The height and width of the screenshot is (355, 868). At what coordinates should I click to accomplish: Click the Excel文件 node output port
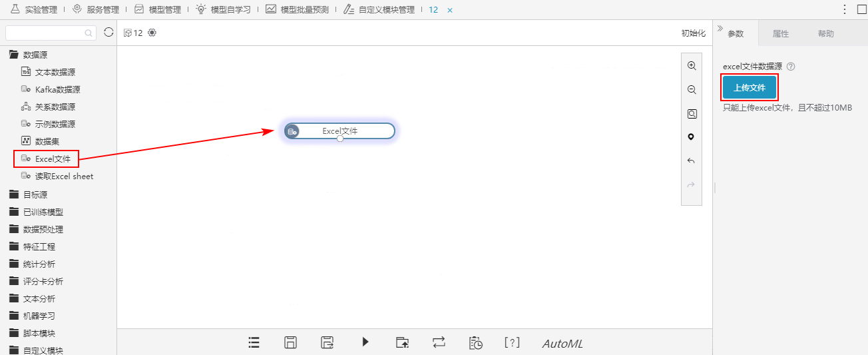click(340, 139)
